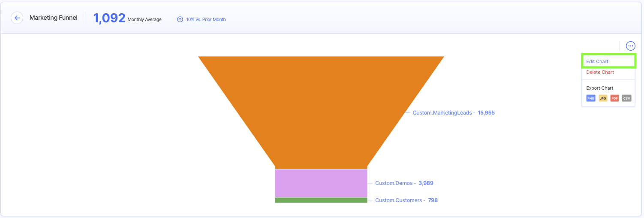644x218 pixels.
Task: Click the back arrow button
Action: click(x=17, y=18)
